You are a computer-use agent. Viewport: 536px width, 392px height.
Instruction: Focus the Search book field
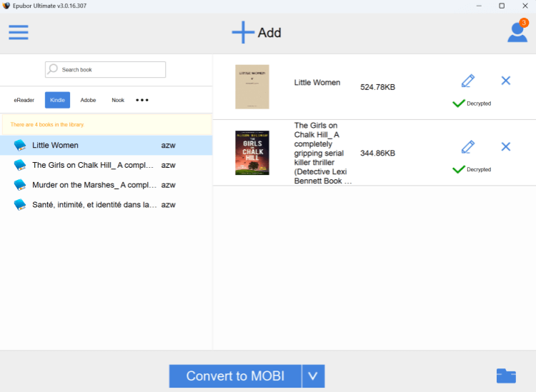coord(105,70)
